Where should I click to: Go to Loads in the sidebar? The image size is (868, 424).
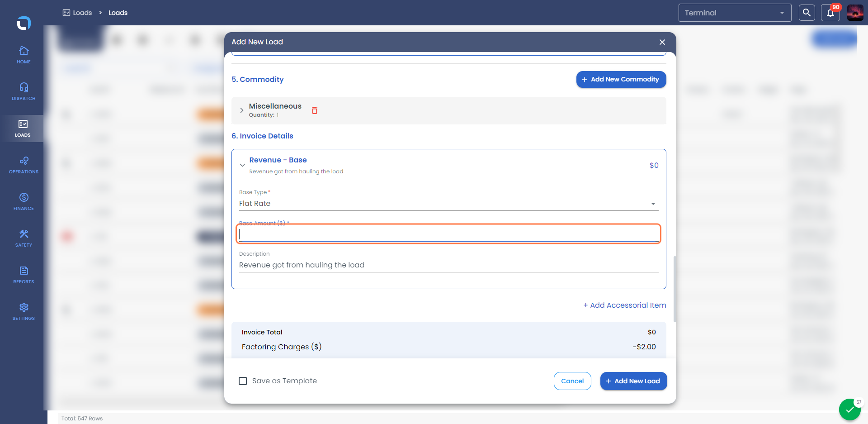tap(23, 128)
